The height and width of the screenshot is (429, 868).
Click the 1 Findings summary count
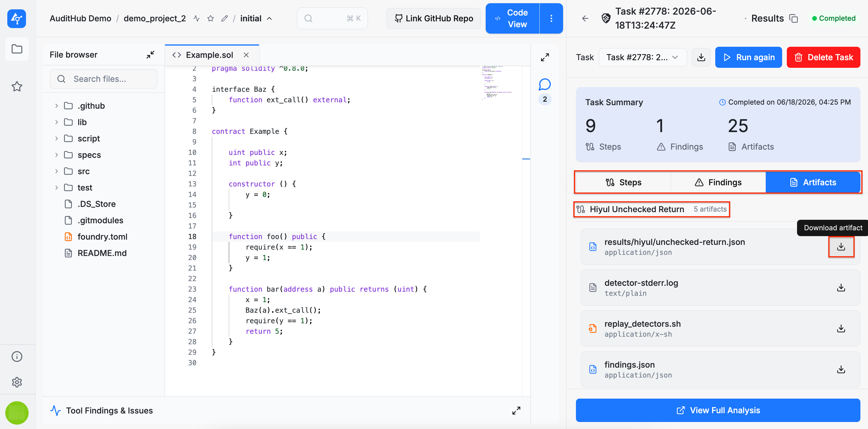coord(679,134)
